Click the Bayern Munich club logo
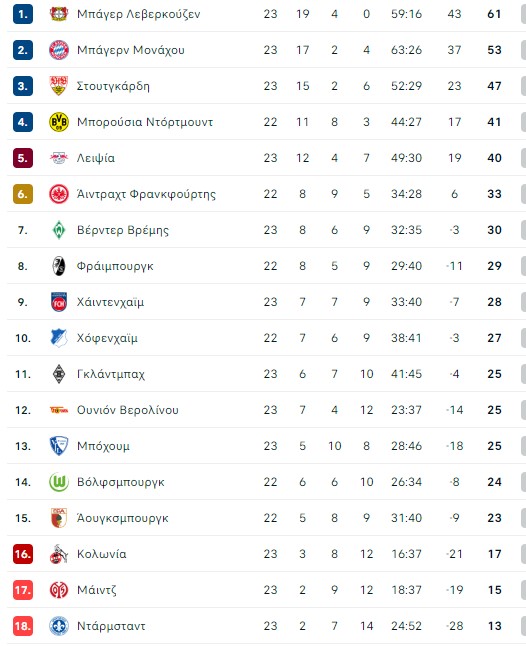The image size is (526, 646). pyautogui.click(x=59, y=50)
